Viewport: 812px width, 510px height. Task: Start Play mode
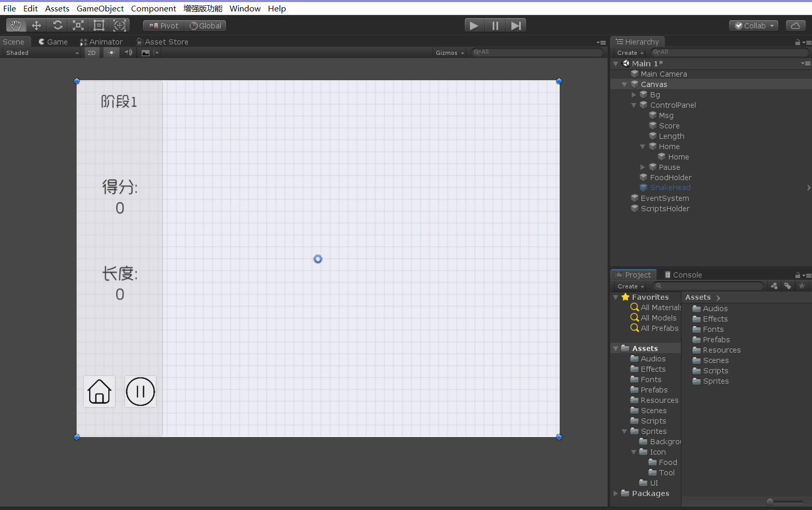(x=474, y=25)
